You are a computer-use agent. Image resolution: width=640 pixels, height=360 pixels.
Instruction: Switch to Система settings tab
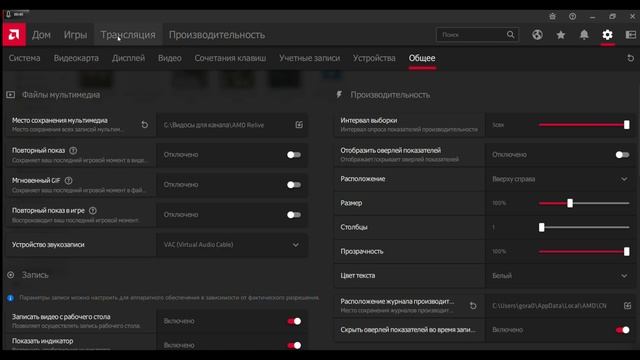pos(24,58)
